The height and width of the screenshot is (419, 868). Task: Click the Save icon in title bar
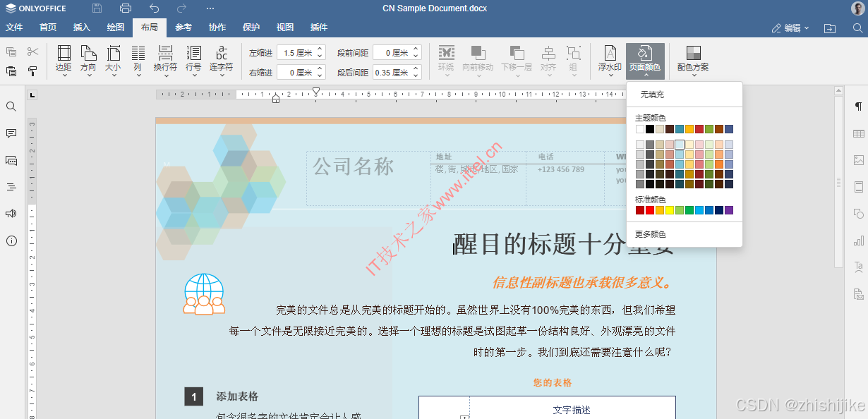pos(97,8)
